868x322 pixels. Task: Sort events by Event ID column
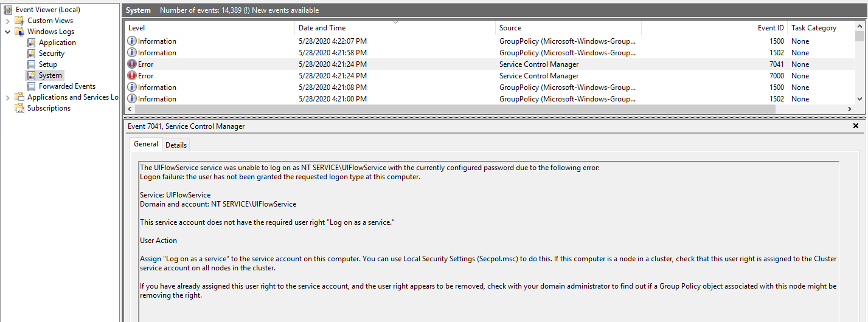(770, 28)
